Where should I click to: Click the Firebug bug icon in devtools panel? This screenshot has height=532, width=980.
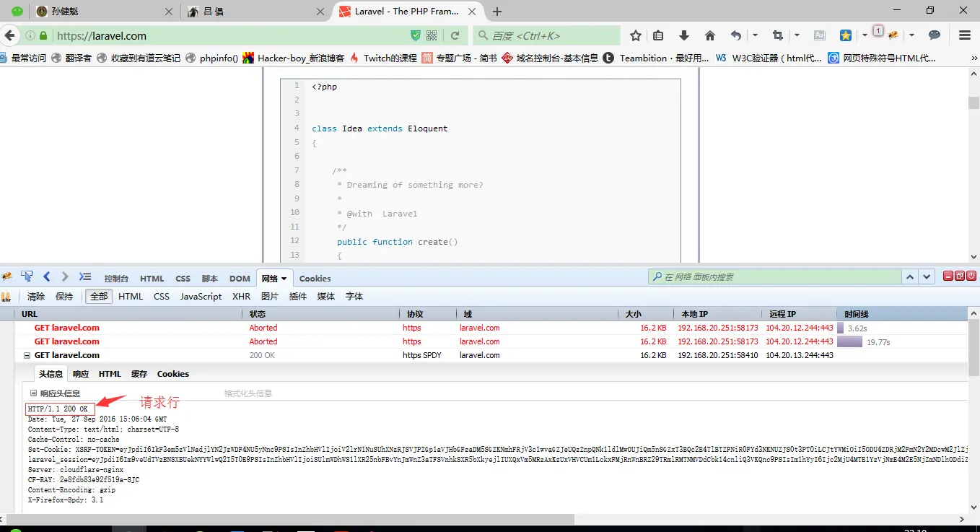[x=7, y=277]
